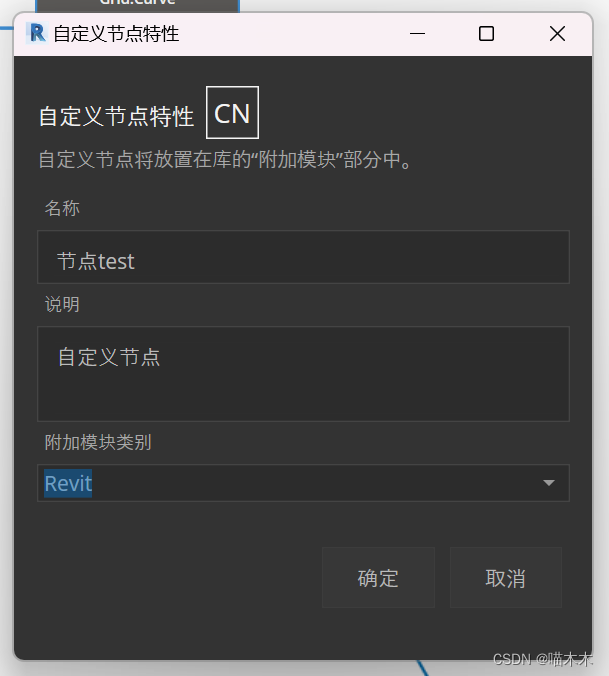
Task: Click the CN badge next to the heading
Action: pos(232,113)
